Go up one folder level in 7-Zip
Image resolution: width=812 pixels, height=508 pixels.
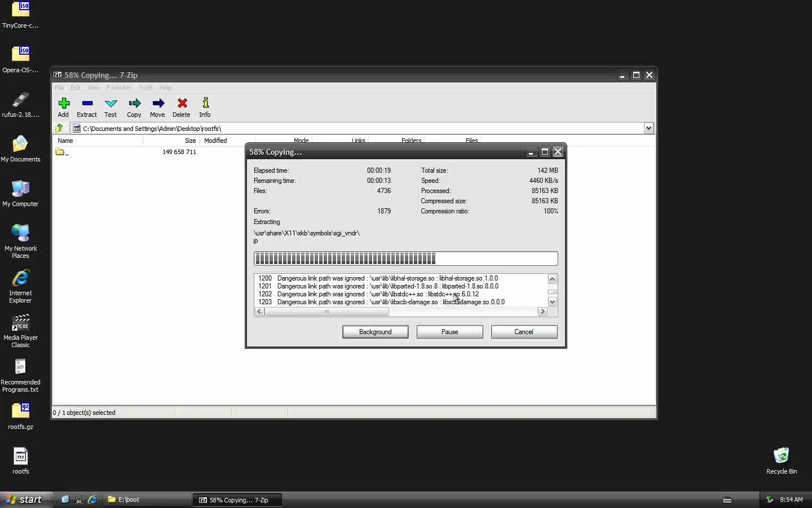(x=59, y=128)
